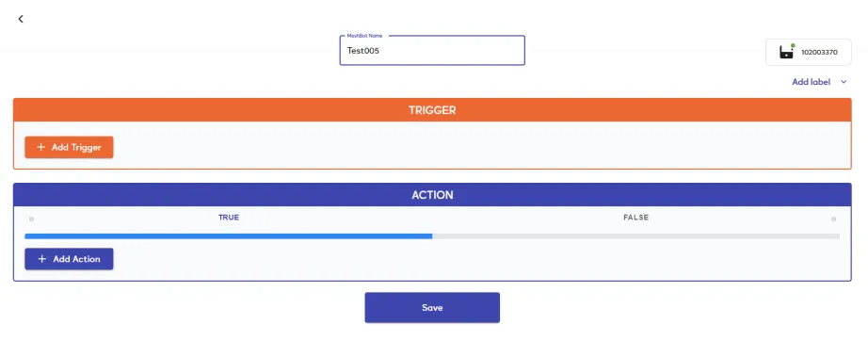868x341 pixels.
Task: Click the plus icon on Add Action
Action: (41, 259)
